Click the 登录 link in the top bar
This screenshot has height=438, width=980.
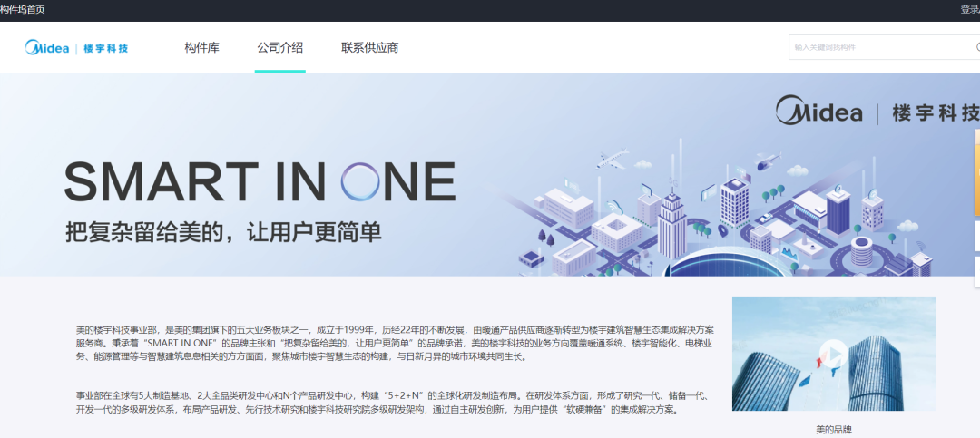tap(970, 10)
